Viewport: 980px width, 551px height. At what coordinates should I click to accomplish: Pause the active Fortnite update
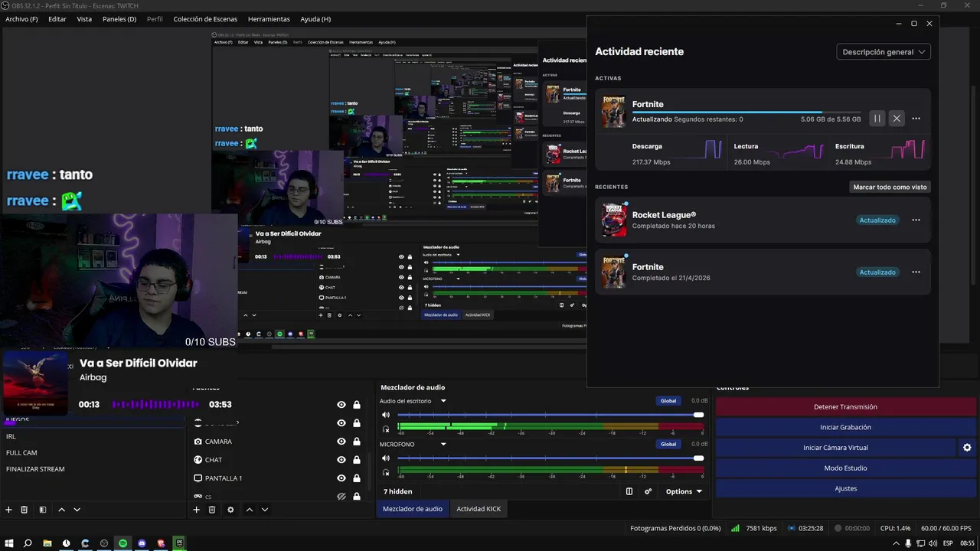tap(877, 119)
